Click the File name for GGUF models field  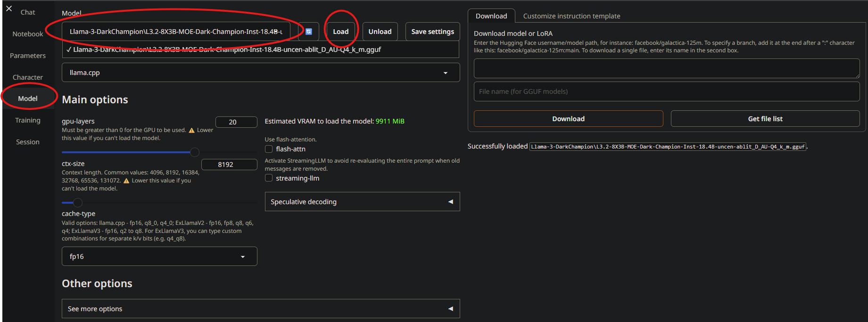[666, 91]
